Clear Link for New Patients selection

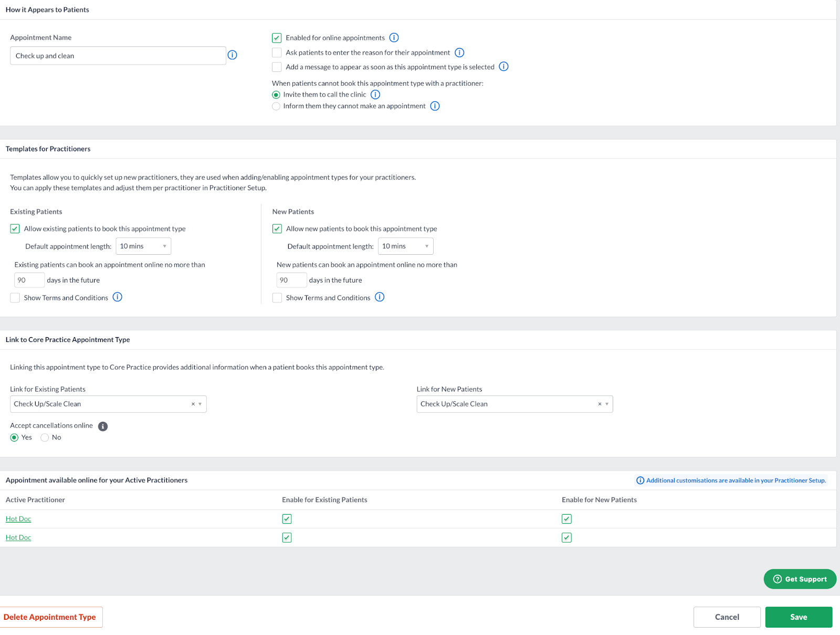(600, 404)
